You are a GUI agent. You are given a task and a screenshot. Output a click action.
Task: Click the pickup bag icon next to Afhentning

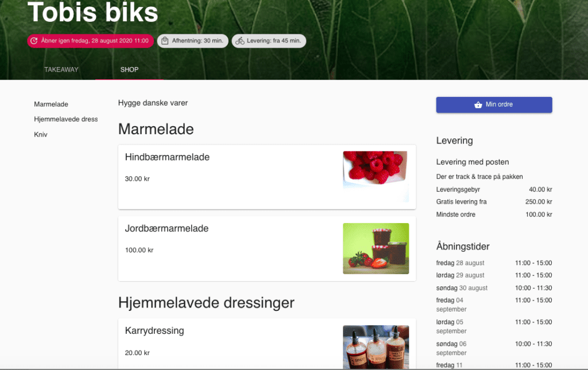point(165,41)
